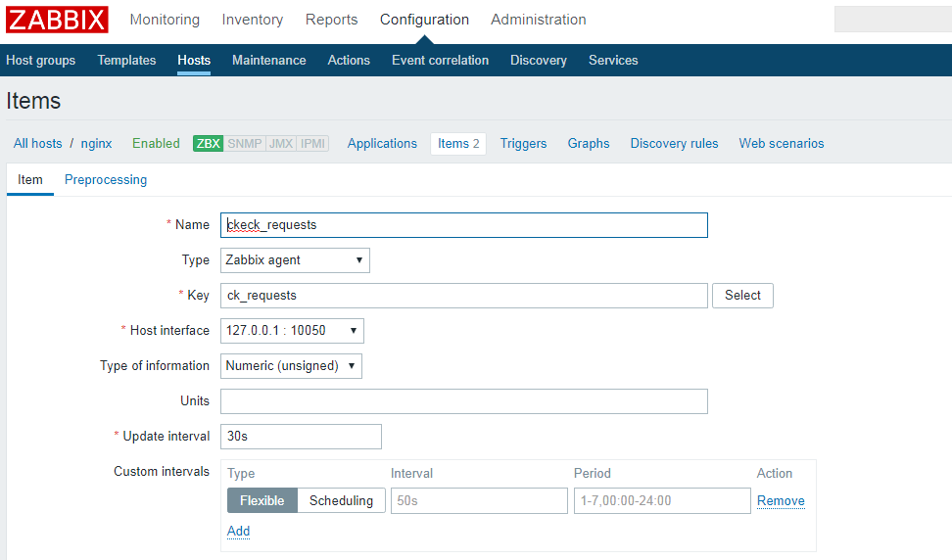The width and height of the screenshot is (952, 560).
Task: Select Flexible custom interval type
Action: tap(262, 500)
